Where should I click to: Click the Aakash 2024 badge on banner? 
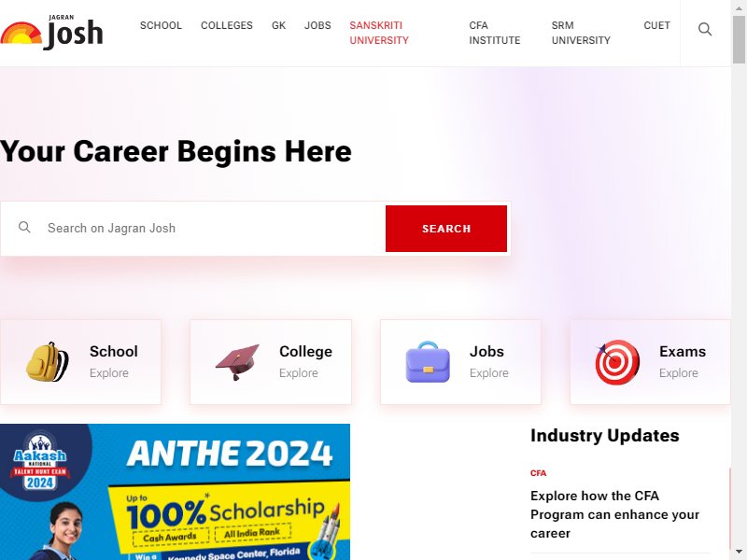[40, 461]
